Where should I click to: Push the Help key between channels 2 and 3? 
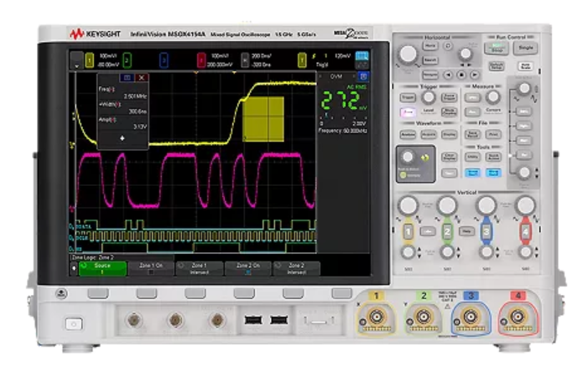pos(466,231)
